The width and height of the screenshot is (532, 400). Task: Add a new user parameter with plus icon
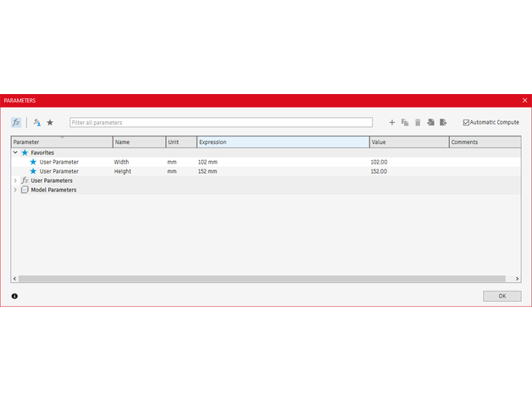(x=392, y=123)
